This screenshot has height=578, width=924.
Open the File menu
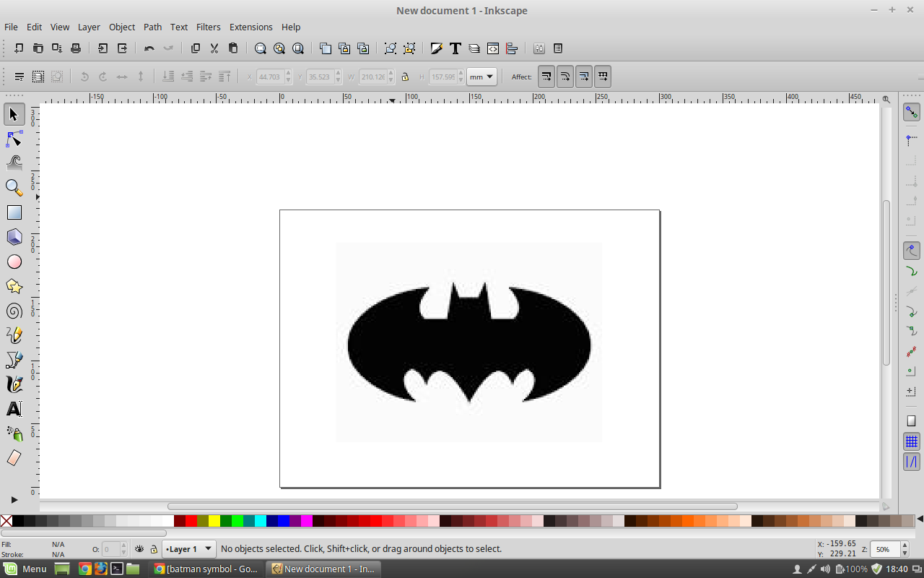11,27
